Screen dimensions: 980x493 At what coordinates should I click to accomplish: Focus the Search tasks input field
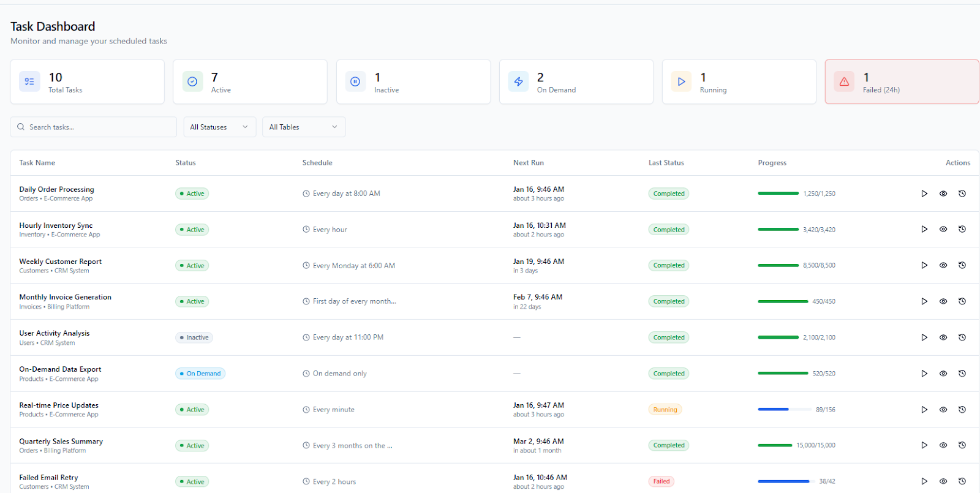point(98,127)
